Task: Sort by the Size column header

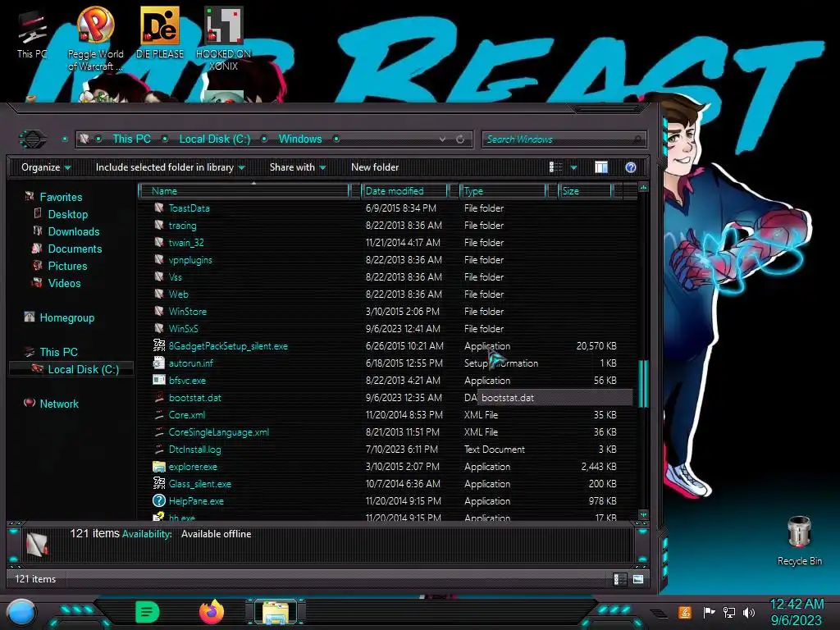Action: coord(585,190)
